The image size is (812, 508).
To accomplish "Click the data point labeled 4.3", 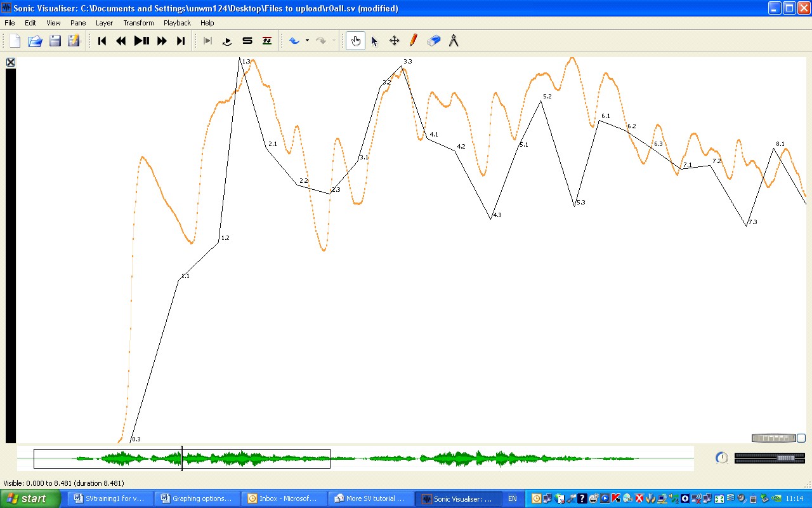I will click(x=492, y=218).
